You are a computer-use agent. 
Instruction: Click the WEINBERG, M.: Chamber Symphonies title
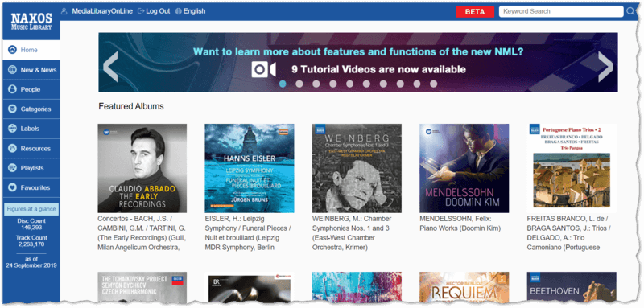[x=353, y=233]
